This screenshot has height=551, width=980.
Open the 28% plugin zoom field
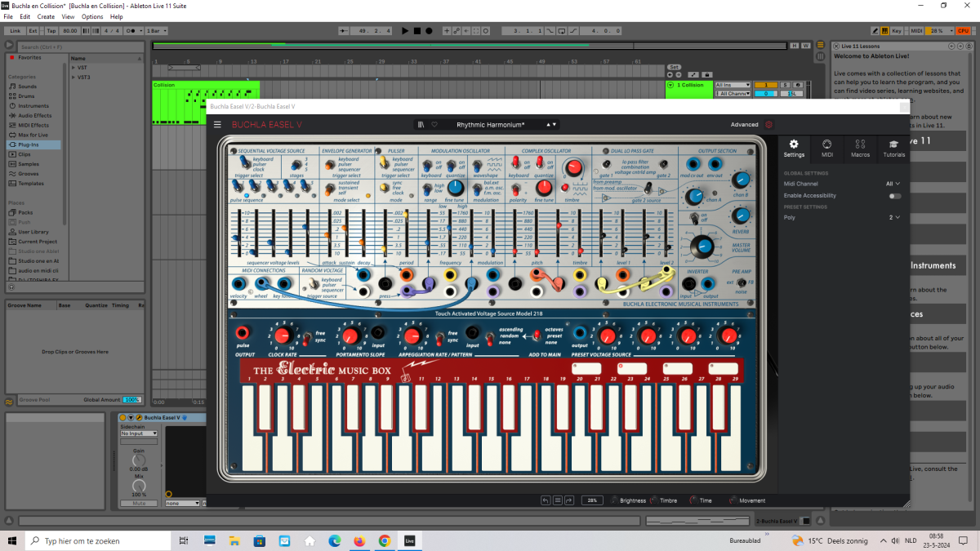click(593, 500)
